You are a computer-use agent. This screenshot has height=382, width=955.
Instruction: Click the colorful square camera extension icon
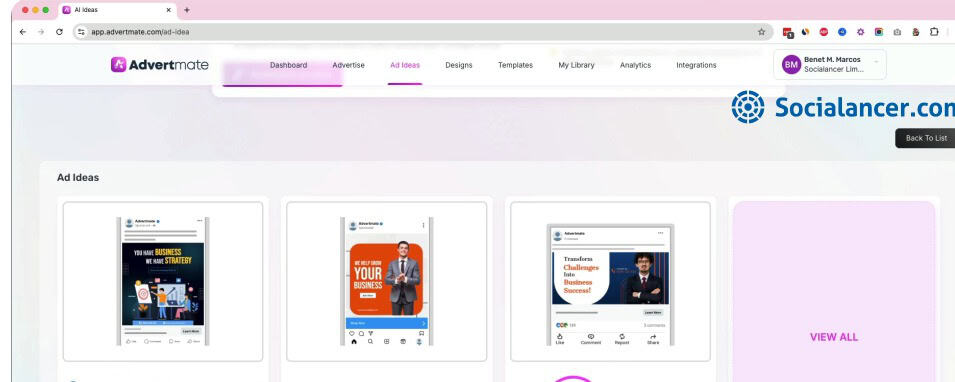(879, 32)
